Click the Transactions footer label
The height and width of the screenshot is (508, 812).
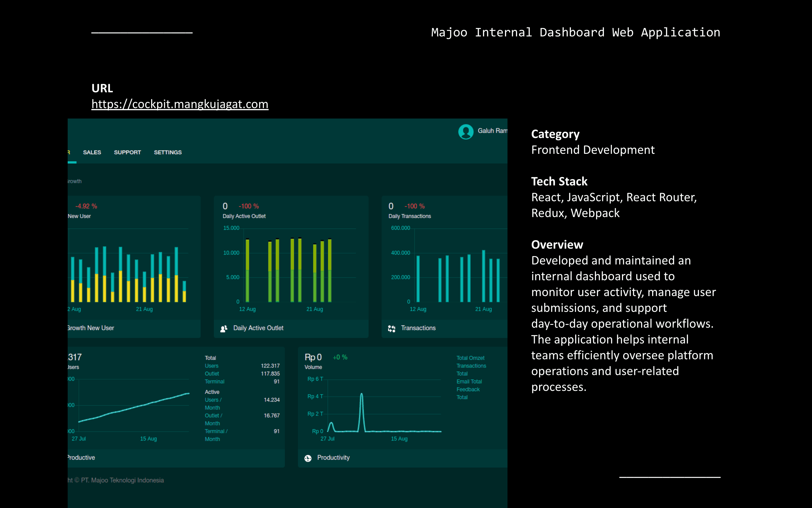[418, 328]
